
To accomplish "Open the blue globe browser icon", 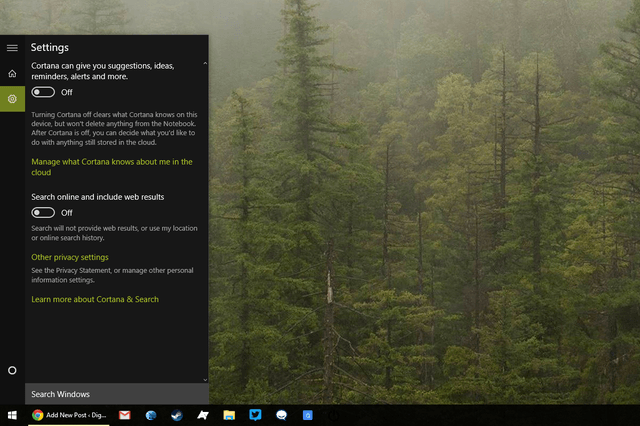I will click(151, 415).
